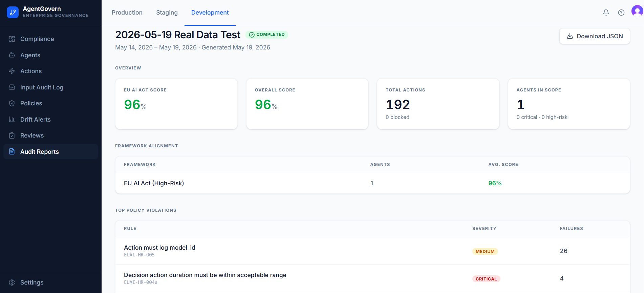Click the Severity column header
Image resolution: width=644 pixels, height=293 pixels.
pyautogui.click(x=484, y=229)
